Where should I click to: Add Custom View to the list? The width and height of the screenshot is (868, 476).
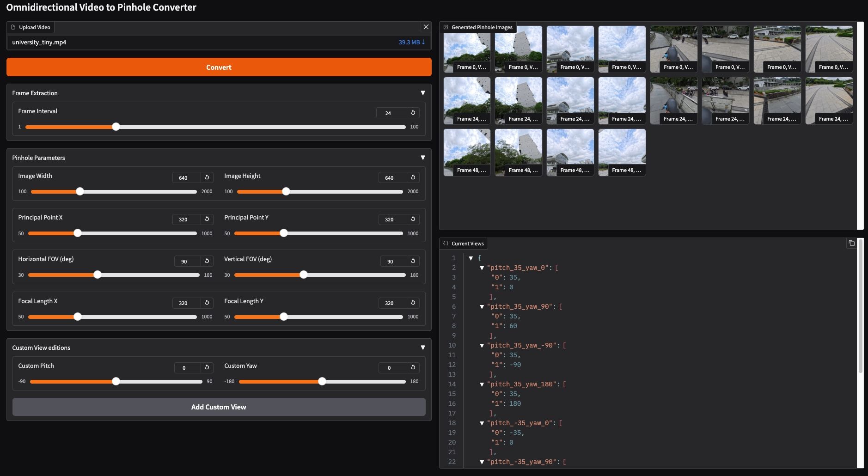click(219, 407)
